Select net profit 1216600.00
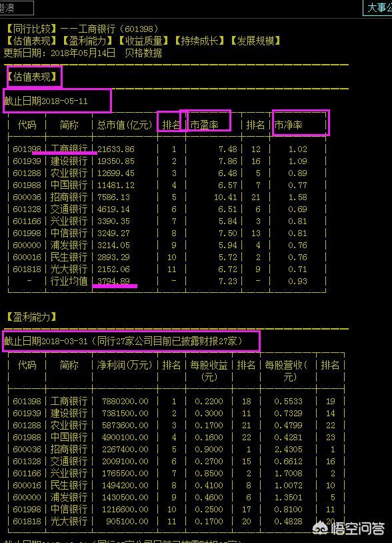Image resolution: width=392 pixels, height=543 pixels. 125,510
